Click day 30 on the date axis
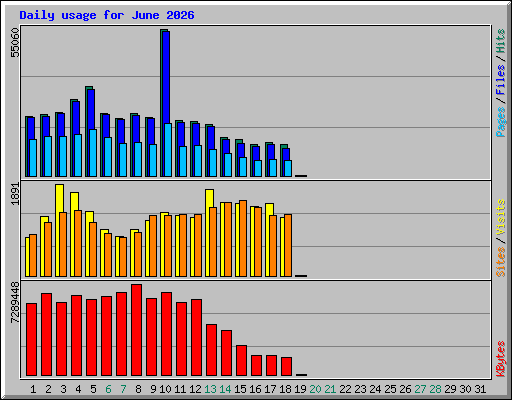Screen dimensions: 512x400 tap(465, 389)
